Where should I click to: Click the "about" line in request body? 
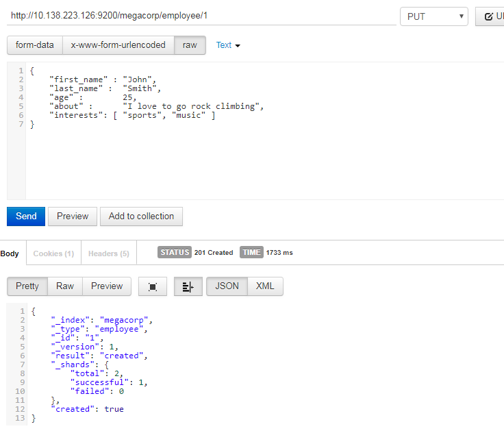click(157, 106)
